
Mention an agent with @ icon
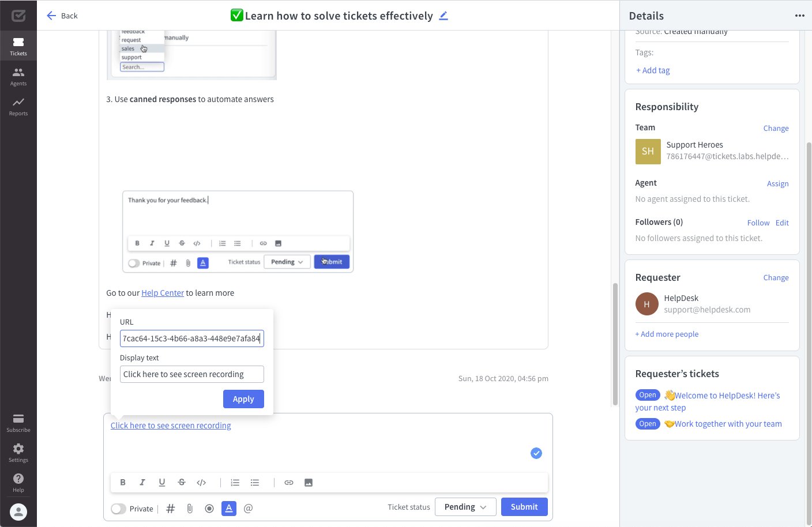pyautogui.click(x=249, y=509)
